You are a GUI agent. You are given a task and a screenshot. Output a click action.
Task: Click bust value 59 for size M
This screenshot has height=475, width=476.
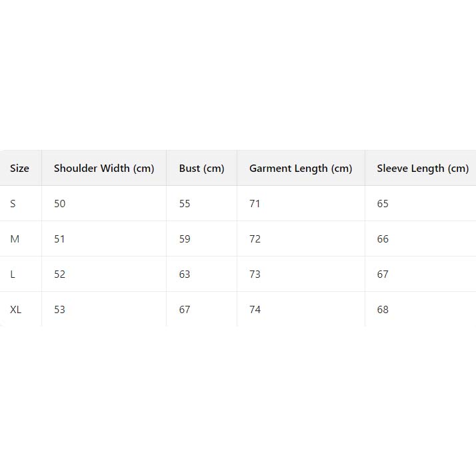[185, 239]
